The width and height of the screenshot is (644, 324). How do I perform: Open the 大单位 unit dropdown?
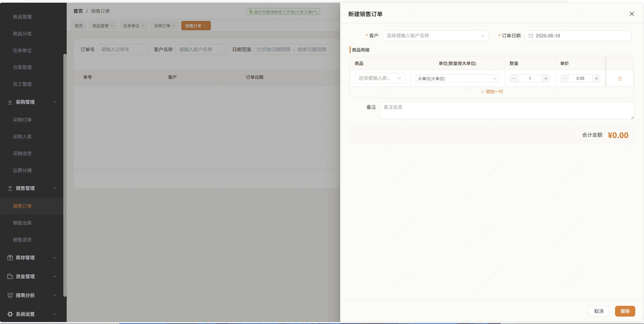click(x=457, y=78)
